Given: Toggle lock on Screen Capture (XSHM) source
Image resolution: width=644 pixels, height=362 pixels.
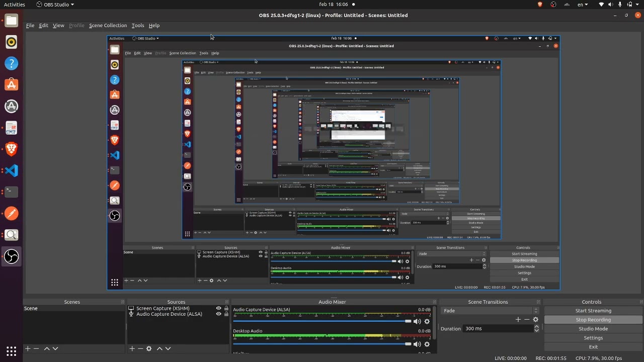Looking at the screenshot, I should pyautogui.click(x=226, y=309).
